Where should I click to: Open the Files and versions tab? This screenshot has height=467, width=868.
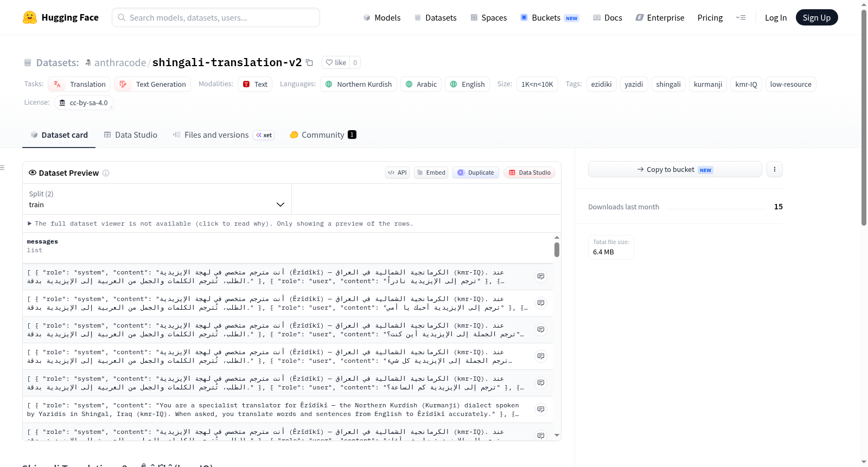coord(224,135)
